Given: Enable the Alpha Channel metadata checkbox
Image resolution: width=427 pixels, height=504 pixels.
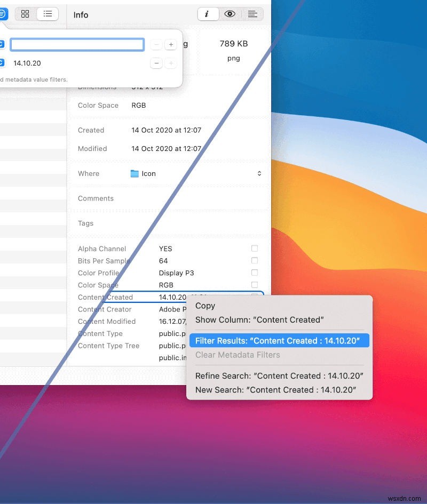Looking at the screenshot, I should pos(255,248).
